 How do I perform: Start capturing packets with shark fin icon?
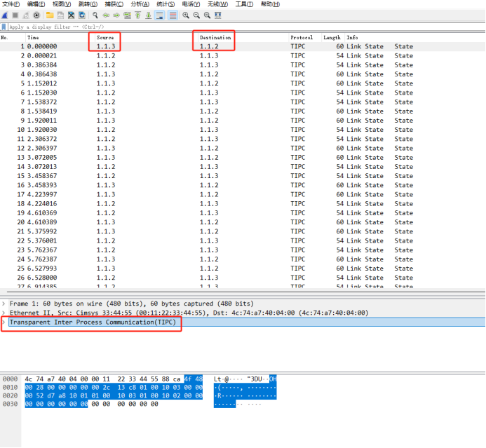pyautogui.click(x=6, y=15)
